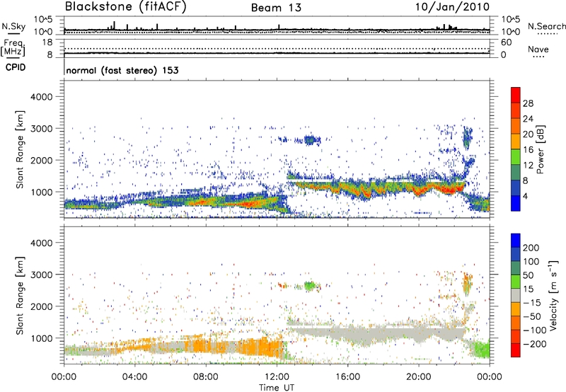The width and height of the screenshot is (566, 392).
Task: Click the 12:00 time axis tick label
Action: tap(277, 377)
